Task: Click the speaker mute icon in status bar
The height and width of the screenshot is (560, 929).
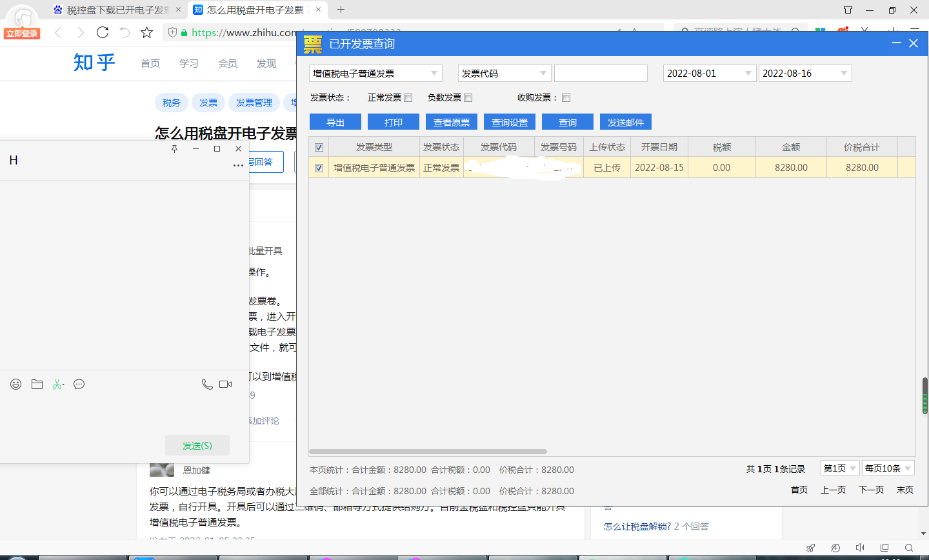Action: (x=860, y=548)
